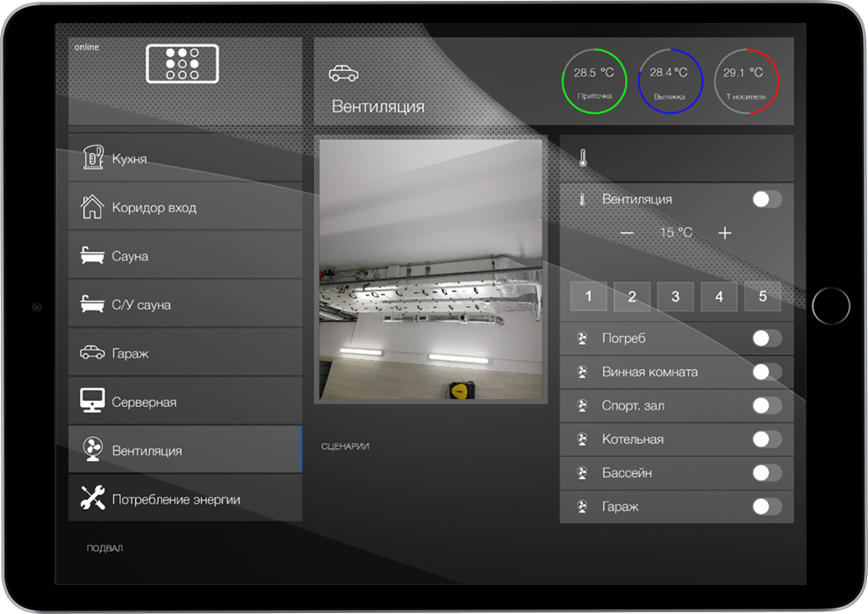Switch on the Бассейн ventilation toggle
Screen dimensions: 868x614
766,473
